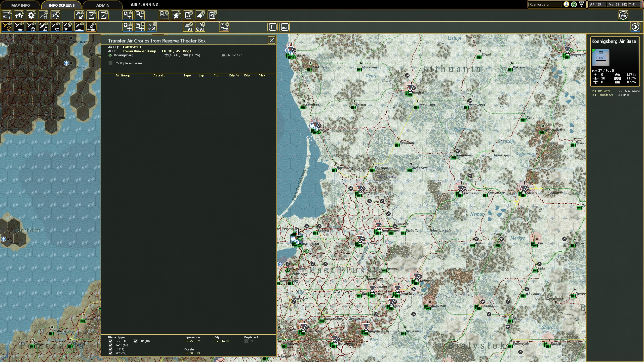Select the F3 ground attack air mode

click(x=31, y=27)
